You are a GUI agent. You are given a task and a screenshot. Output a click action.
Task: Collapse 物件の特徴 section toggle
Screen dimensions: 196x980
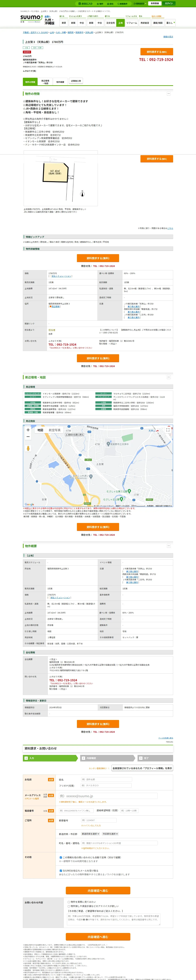tap(169, 94)
